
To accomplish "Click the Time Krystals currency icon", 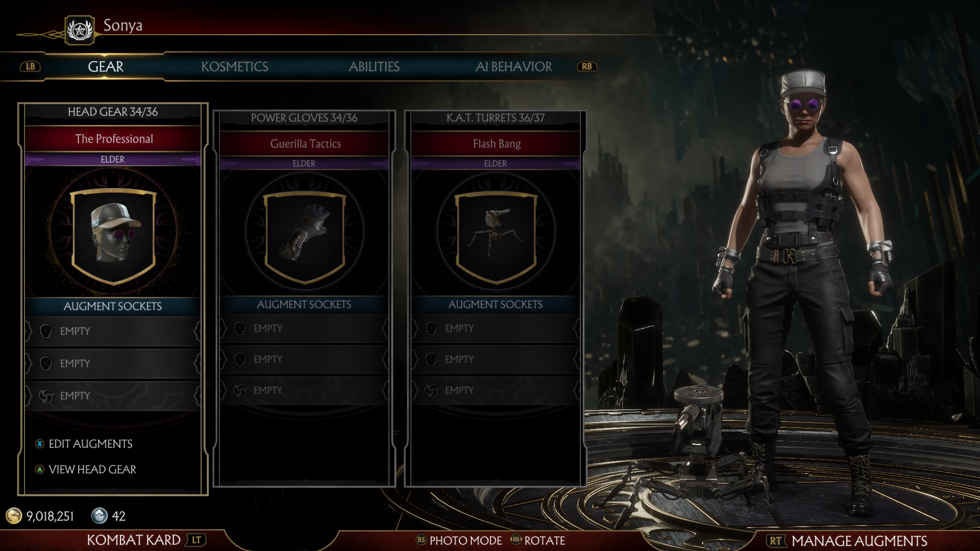I will coord(100,516).
